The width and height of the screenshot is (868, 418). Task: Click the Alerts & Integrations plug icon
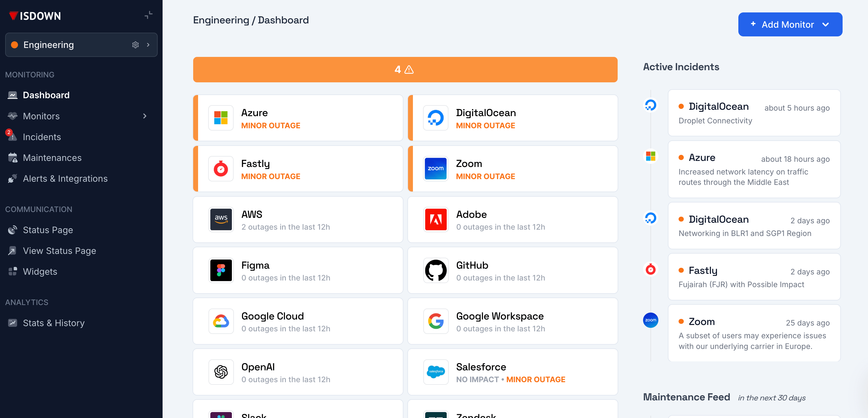(13, 179)
